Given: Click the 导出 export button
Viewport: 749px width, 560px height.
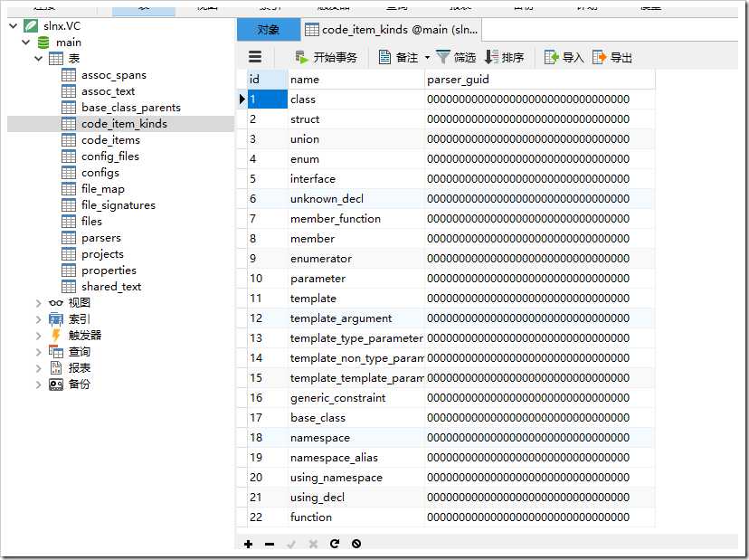Looking at the screenshot, I should 612,57.
